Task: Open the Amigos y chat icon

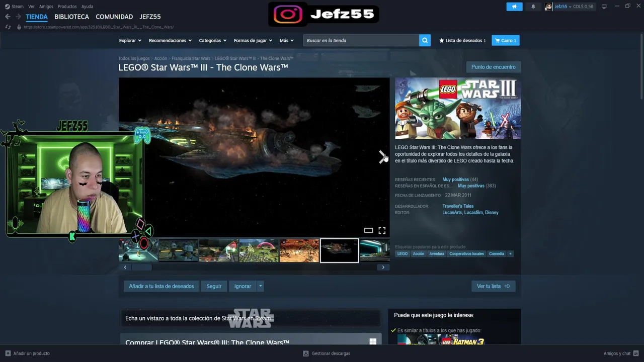Action: (636, 353)
